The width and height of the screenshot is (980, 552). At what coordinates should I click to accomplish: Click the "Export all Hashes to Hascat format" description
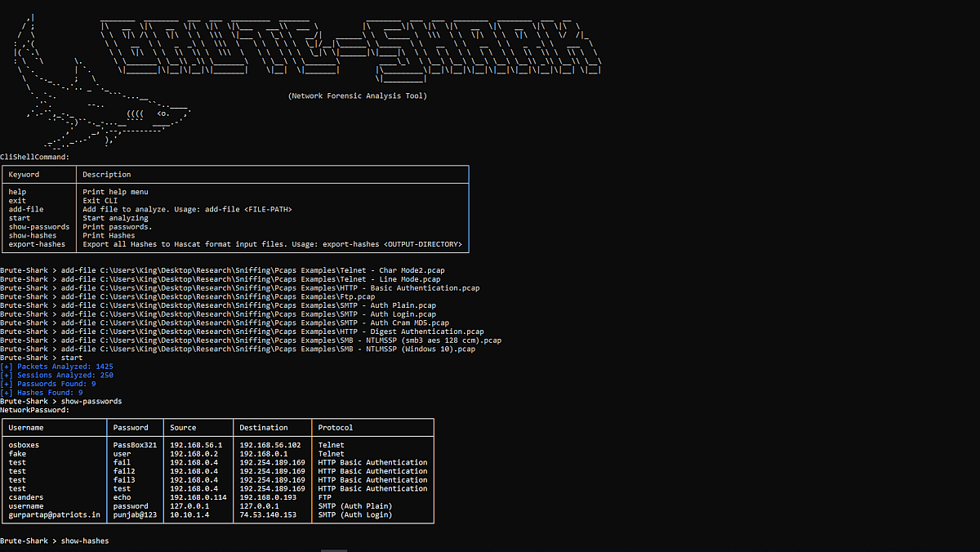pos(272,244)
